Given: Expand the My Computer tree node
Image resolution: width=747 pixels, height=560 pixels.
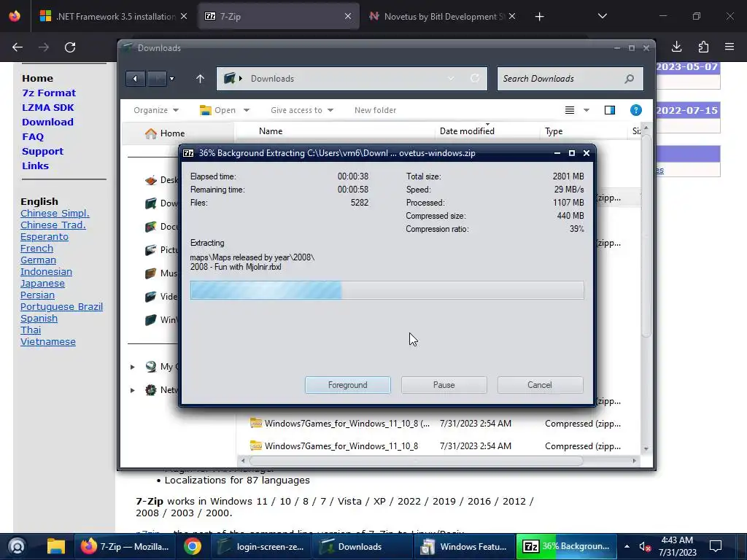Looking at the screenshot, I should (x=133, y=367).
